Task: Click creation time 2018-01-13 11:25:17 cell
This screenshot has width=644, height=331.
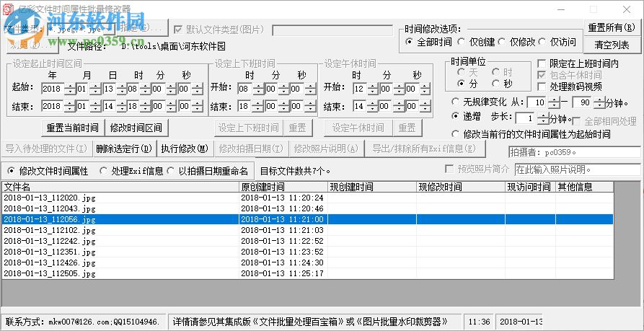Action: 284,273
